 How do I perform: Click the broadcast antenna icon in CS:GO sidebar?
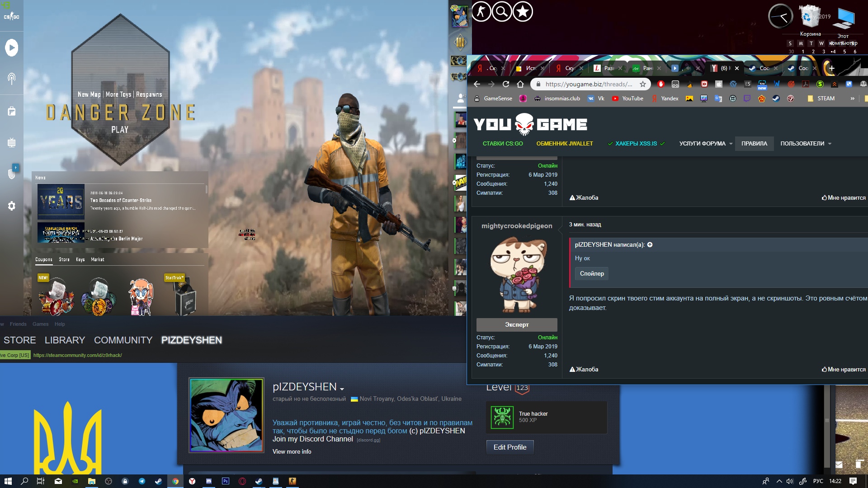coord(12,79)
